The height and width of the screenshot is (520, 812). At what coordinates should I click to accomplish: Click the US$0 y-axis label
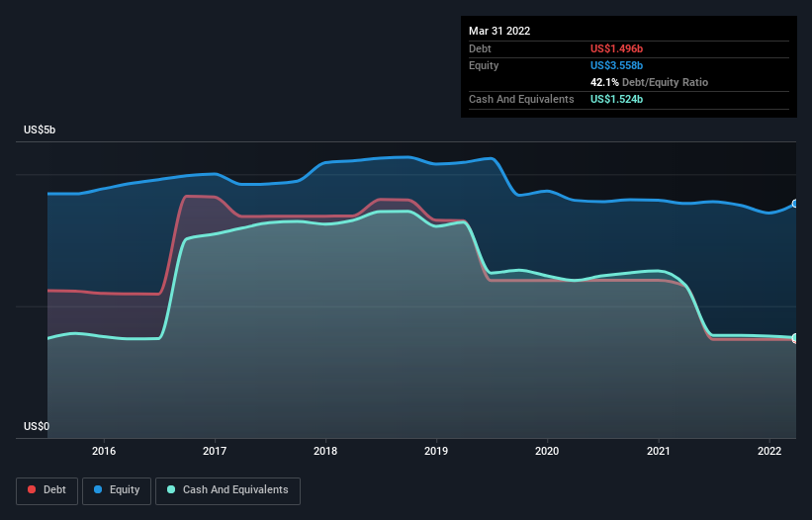click(37, 426)
